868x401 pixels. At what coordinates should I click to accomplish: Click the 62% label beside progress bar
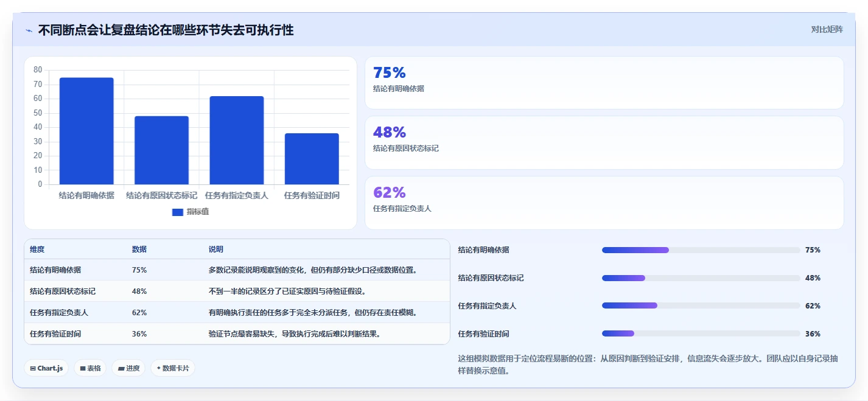coord(813,306)
